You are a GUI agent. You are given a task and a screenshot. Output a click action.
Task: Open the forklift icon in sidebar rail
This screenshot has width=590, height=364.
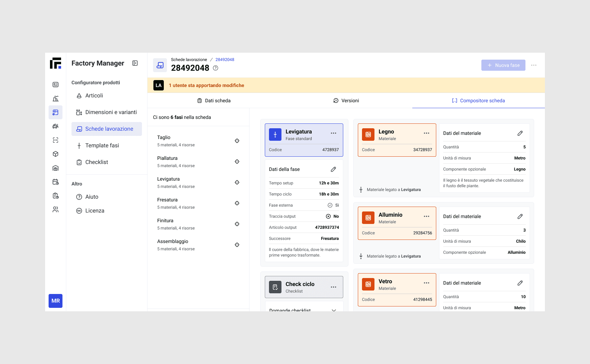pyautogui.click(x=56, y=126)
